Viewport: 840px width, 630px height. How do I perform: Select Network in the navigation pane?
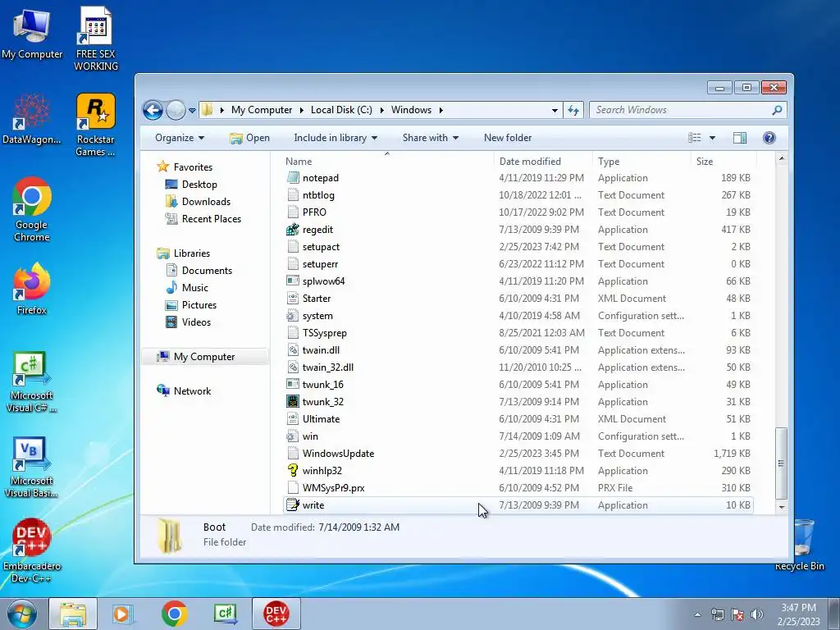tap(192, 391)
